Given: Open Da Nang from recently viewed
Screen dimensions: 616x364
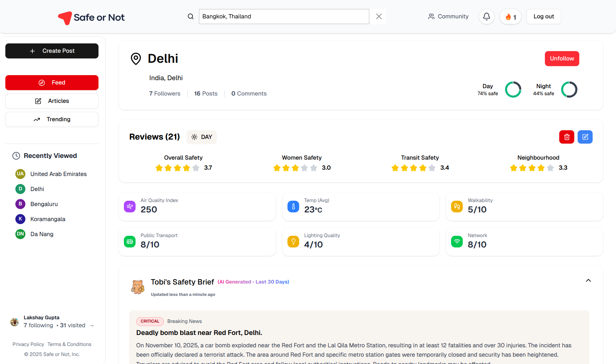Looking at the screenshot, I should point(42,234).
